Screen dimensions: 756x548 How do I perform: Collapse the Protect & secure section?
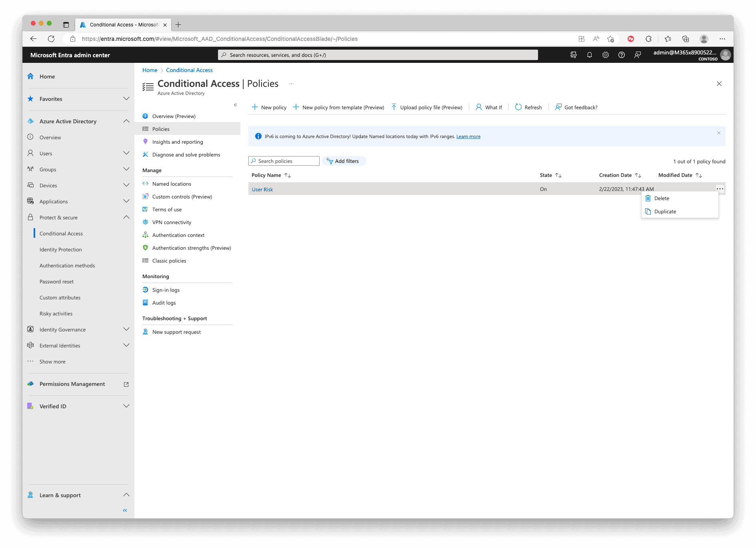[126, 217]
